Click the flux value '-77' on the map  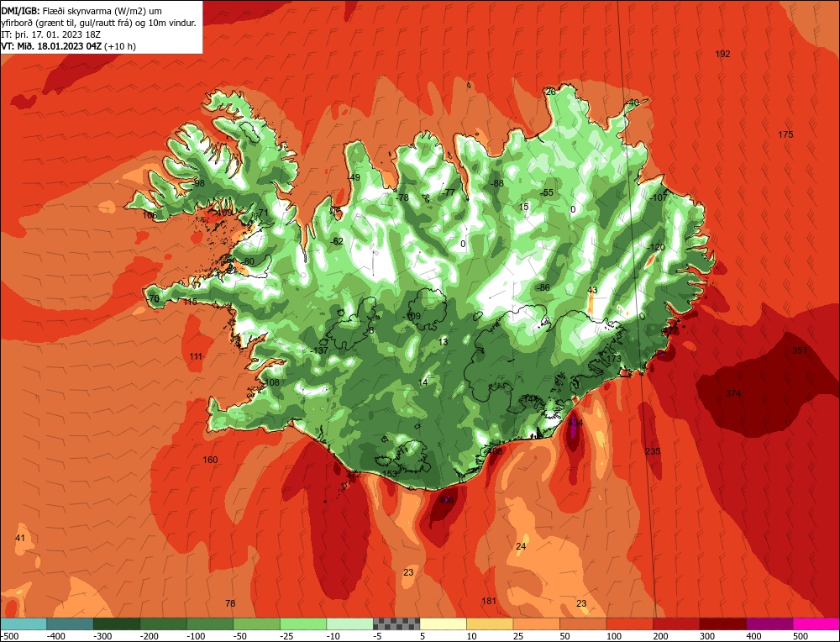point(448,192)
